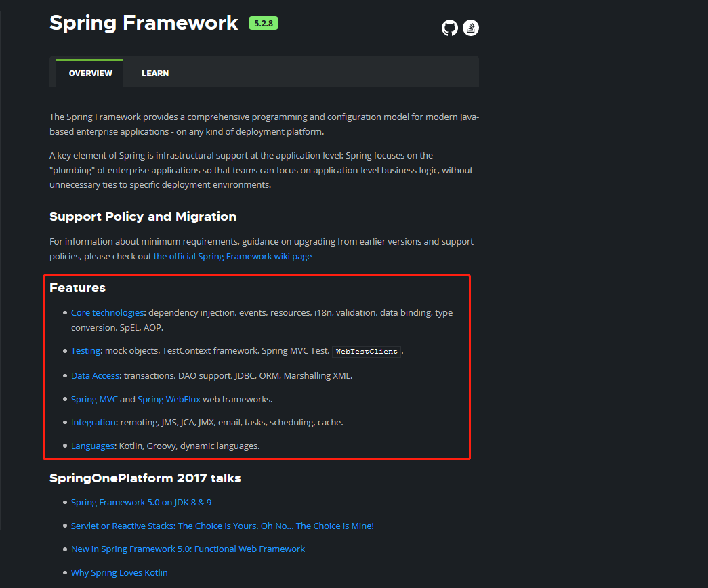
Task: Click the WebTestClient code label
Action: tap(366, 352)
